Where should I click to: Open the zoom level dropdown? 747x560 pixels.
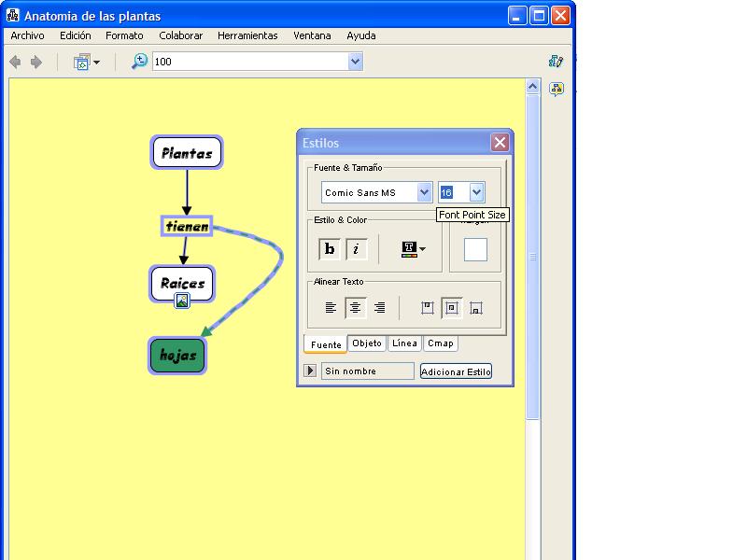(355, 62)
